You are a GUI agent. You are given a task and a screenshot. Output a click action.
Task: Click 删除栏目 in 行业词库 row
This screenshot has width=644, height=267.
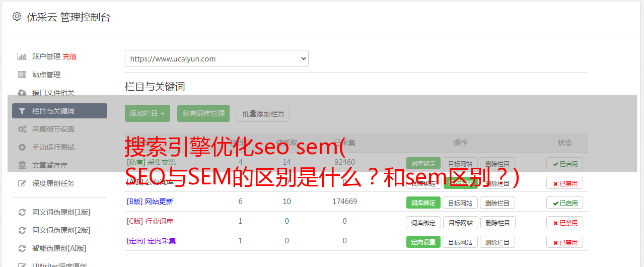[x=497, y=222]
